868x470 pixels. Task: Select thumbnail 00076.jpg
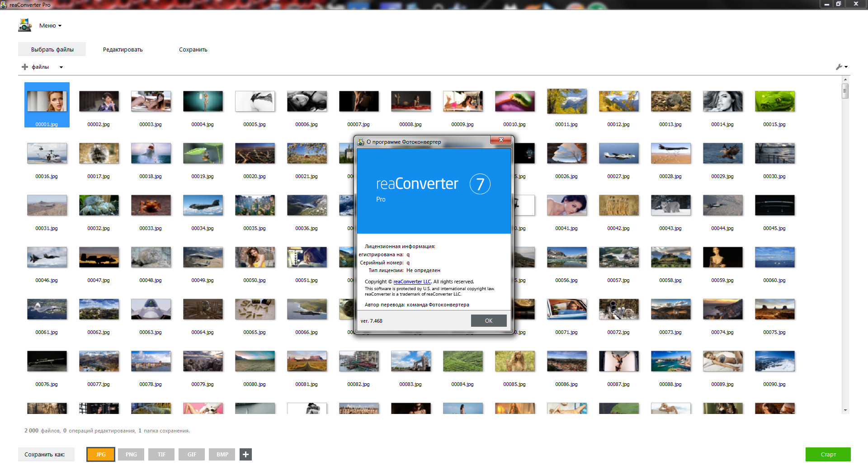click(x=47, y=361)
